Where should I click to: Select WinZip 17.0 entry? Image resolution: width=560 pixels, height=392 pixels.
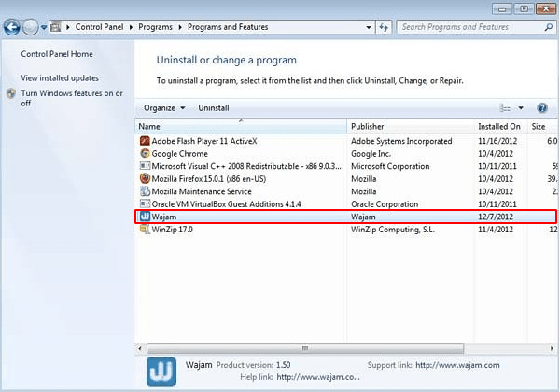coord(172,230)
